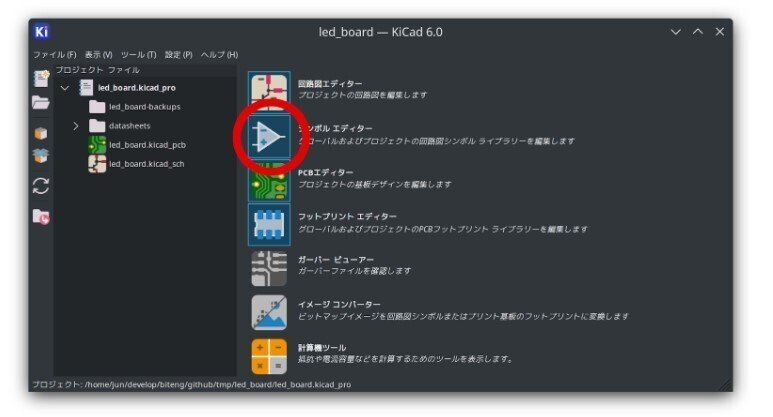Collapse the led_board.kicad_pro tree node
The image size is (773, 417).
tap(65, 88)
